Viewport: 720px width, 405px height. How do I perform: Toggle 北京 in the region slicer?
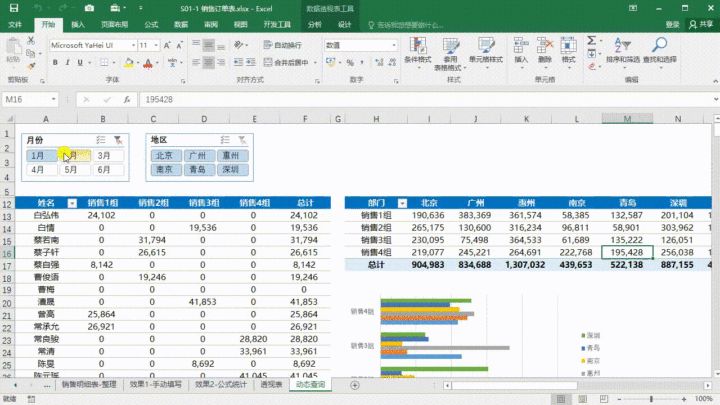pos(166,156)
